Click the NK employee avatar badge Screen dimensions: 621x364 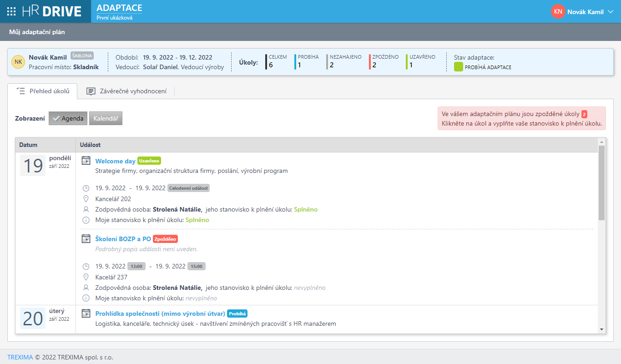[18, 62]
